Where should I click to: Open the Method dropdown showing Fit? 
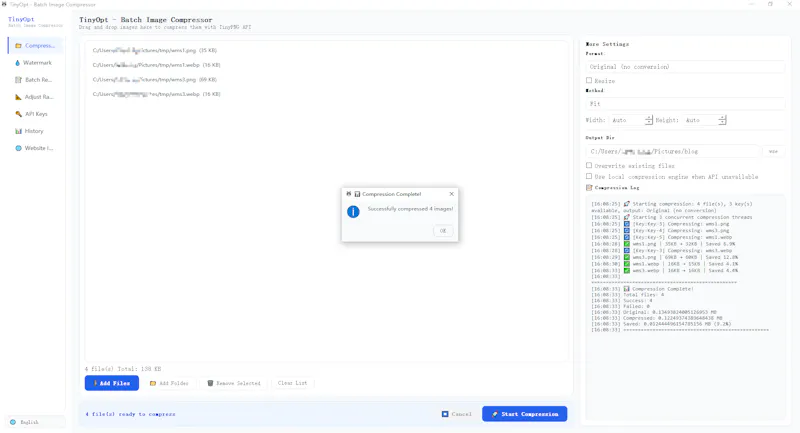(685, 104)
